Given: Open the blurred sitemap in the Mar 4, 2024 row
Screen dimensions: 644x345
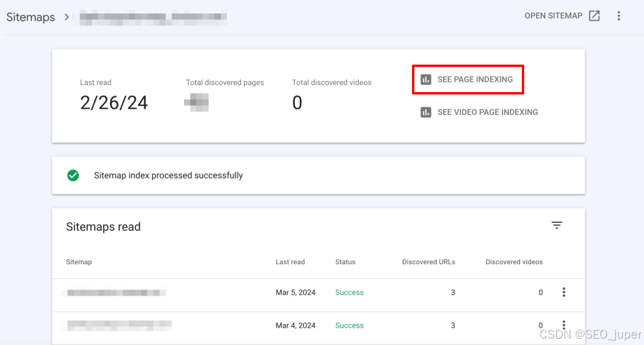Looking at the screenshot, I should (x=118, y=325).
